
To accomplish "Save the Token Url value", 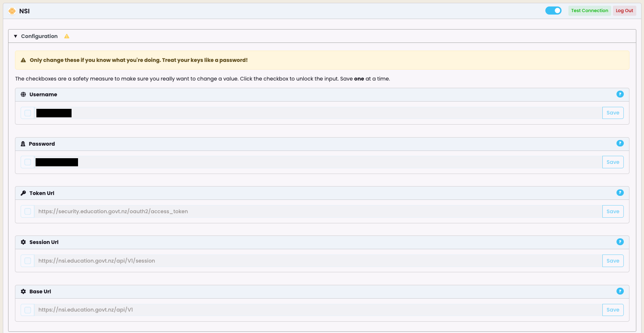I will (x=613, y=212).
